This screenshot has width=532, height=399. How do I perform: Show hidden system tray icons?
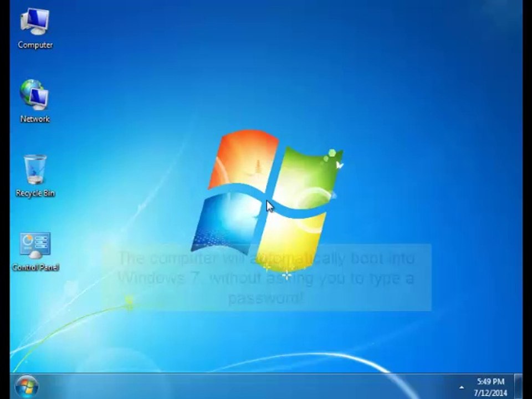(x=462, y=387)
